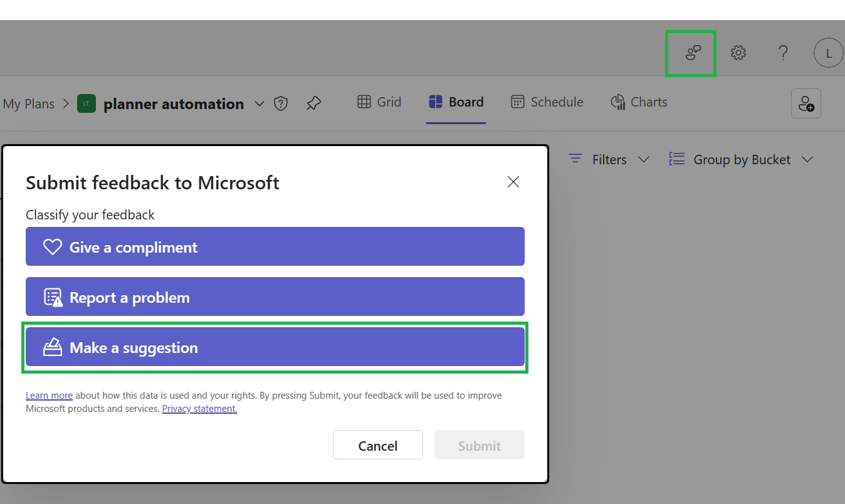Viewport: 845px width, 504px height.
Task: Open the Filters dropdown
Action: pyautogui.click(x=609, y=160)
